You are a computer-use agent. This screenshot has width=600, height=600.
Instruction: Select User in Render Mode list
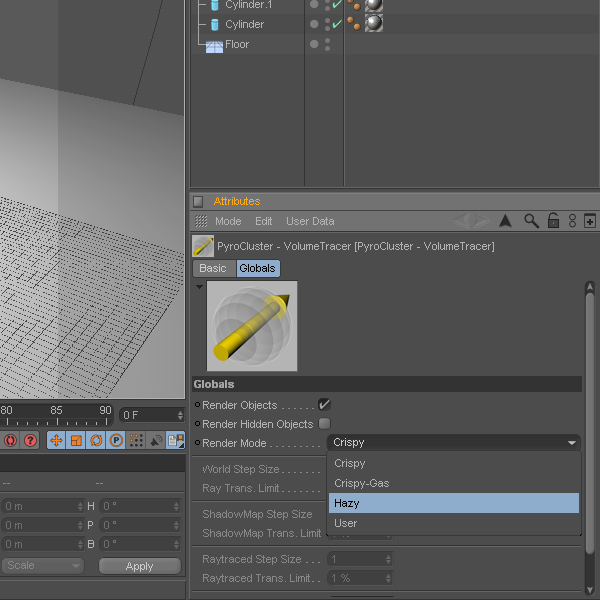point(453,523)
